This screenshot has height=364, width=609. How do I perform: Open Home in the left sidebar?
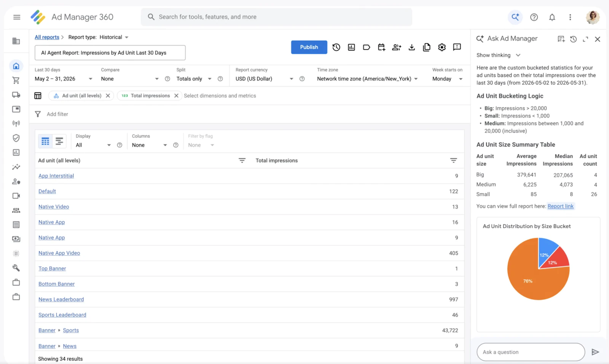point(16,66)
